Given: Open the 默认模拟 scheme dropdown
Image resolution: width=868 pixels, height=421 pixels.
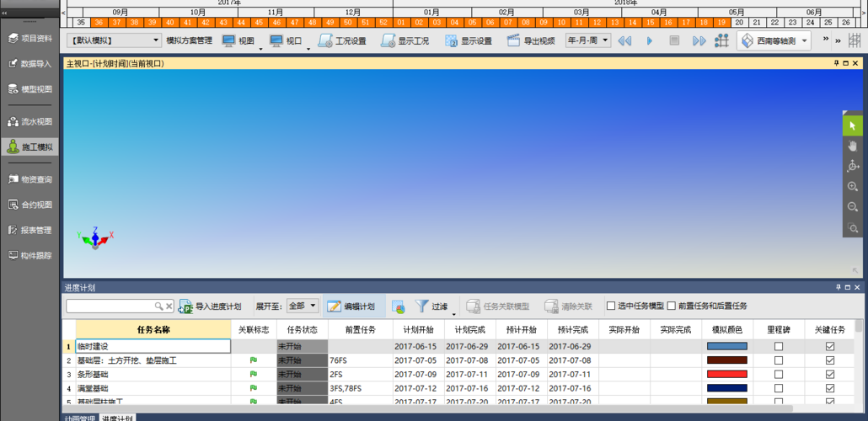Looking at the screenshot, I should point(115,40).
